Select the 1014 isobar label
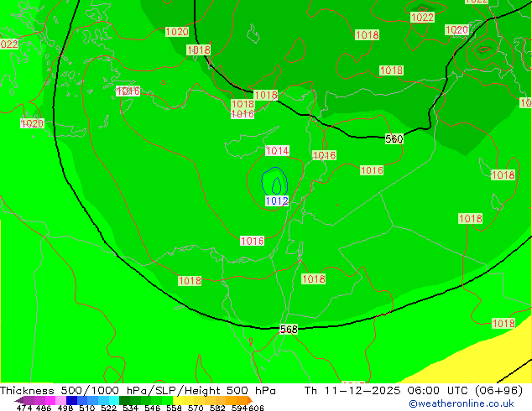 [x=277, y=151]
